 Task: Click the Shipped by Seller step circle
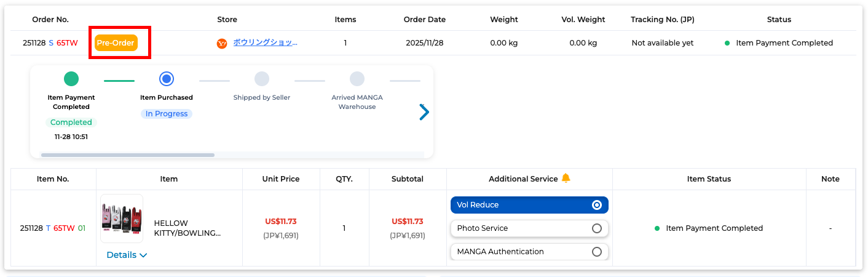262,79
